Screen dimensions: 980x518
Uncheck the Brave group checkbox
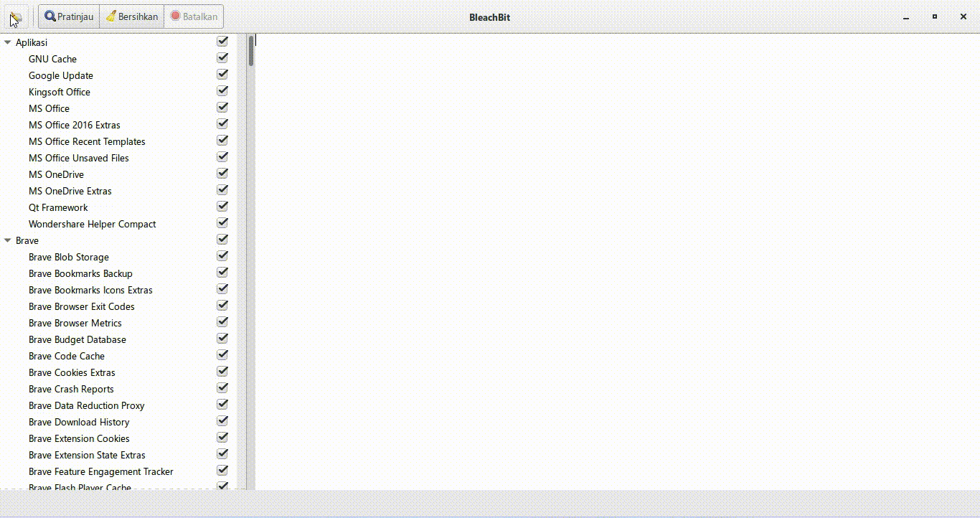[x=222, y=240]
